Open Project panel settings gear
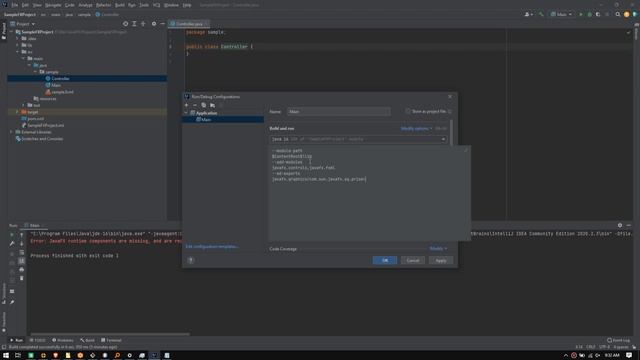 pos(154,24)
